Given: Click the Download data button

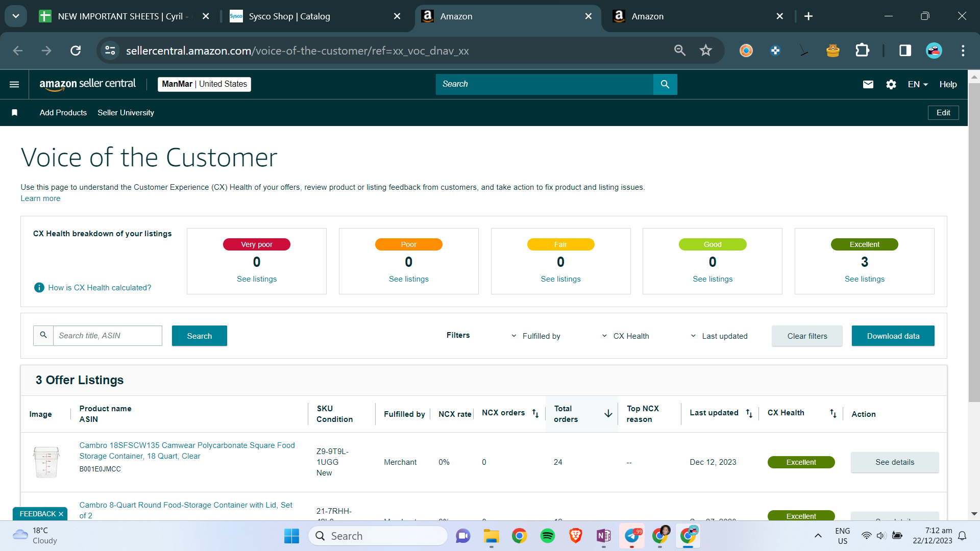Looking at the screenshot, I should click(893, 336).
